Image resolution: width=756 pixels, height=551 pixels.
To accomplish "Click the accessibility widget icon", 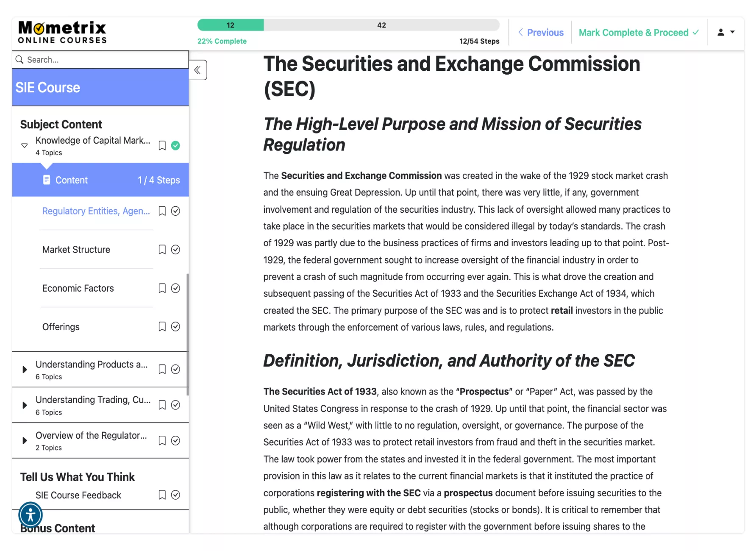I will pyautogui.click(x=31, y=515).
